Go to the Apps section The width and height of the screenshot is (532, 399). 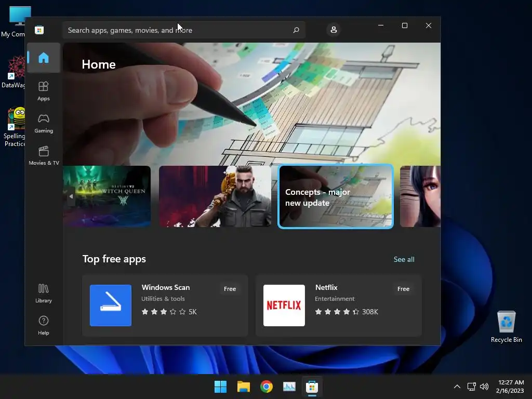click(44, 91)
